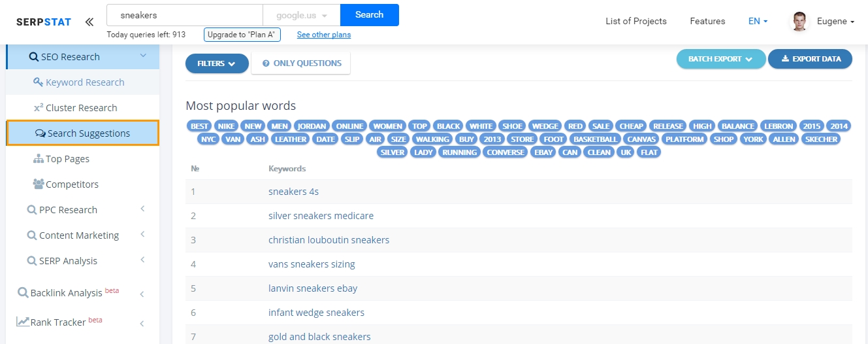Image resolution: width=868 pixels, height=344 pixels.
Task: Select the LEBRON word tag
Action: tap(779, 126)
